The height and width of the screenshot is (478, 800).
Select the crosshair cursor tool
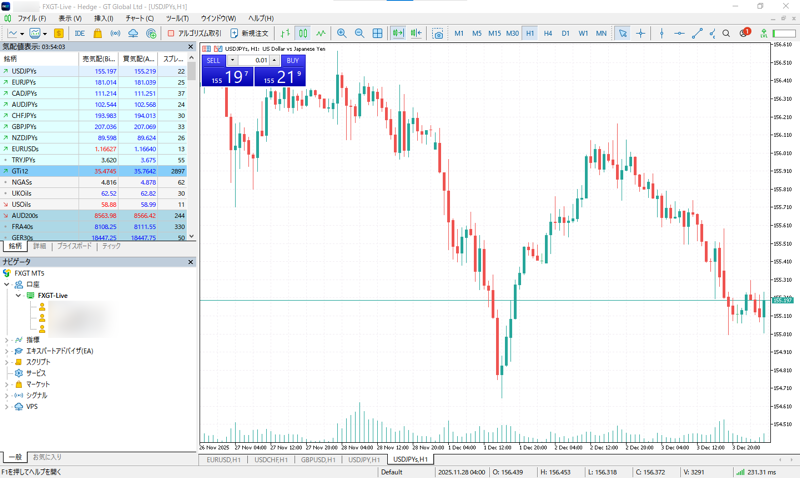click(640, 33)
